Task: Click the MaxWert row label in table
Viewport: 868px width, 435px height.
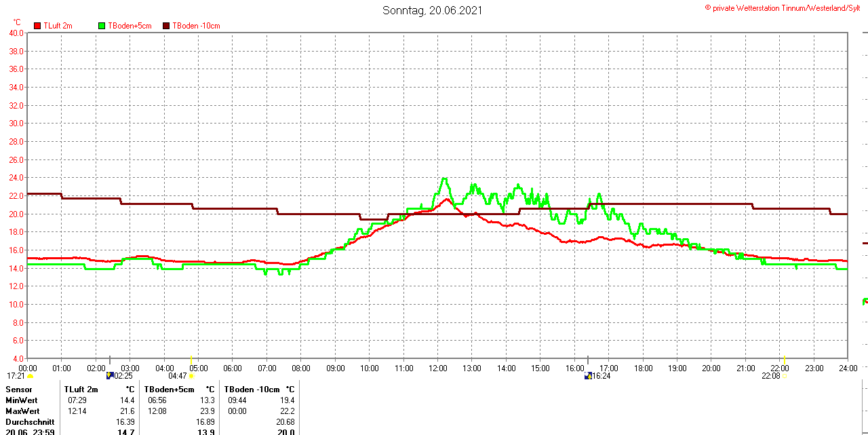Action: tap(22, 411)
